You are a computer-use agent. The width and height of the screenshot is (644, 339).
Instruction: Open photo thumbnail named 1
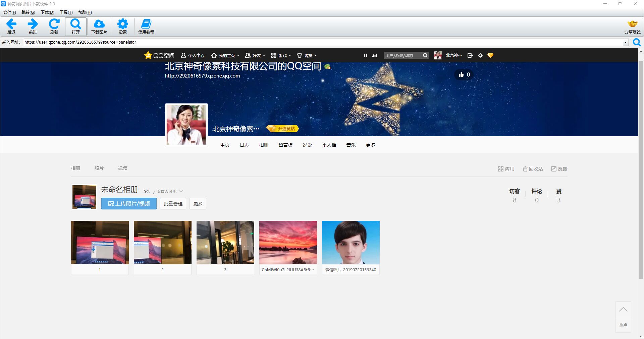click(100, 242)
